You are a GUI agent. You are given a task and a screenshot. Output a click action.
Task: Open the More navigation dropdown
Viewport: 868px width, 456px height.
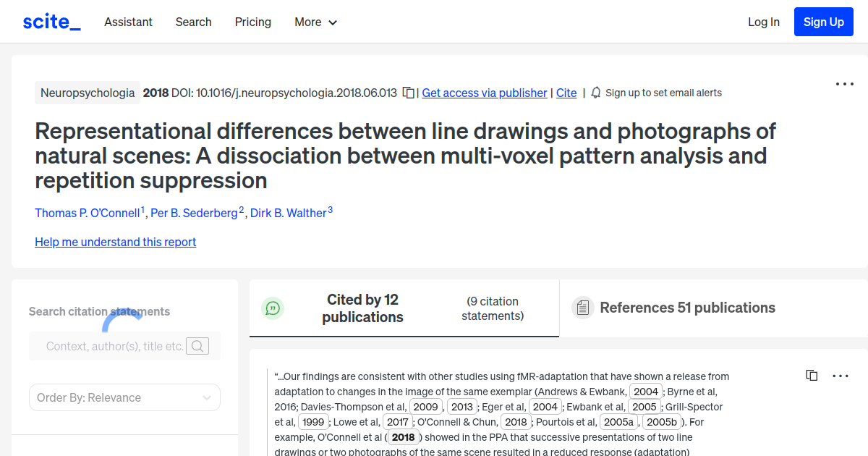point(315,22)
